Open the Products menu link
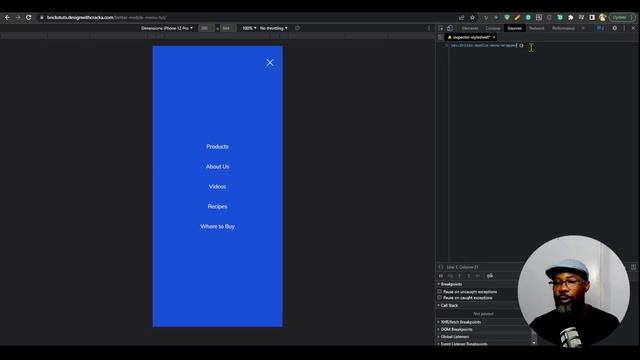Screen dimensions: 640x360 click(217, 147)
